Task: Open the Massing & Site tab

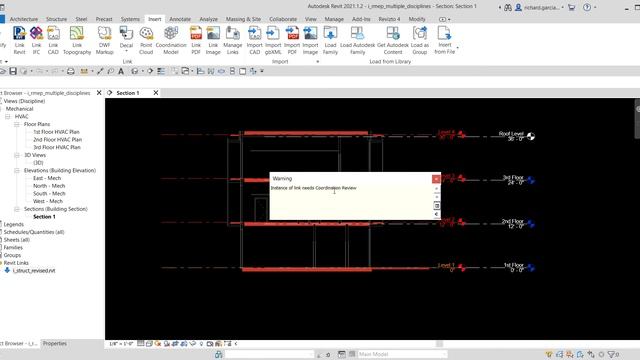Action: click(243, 19)
